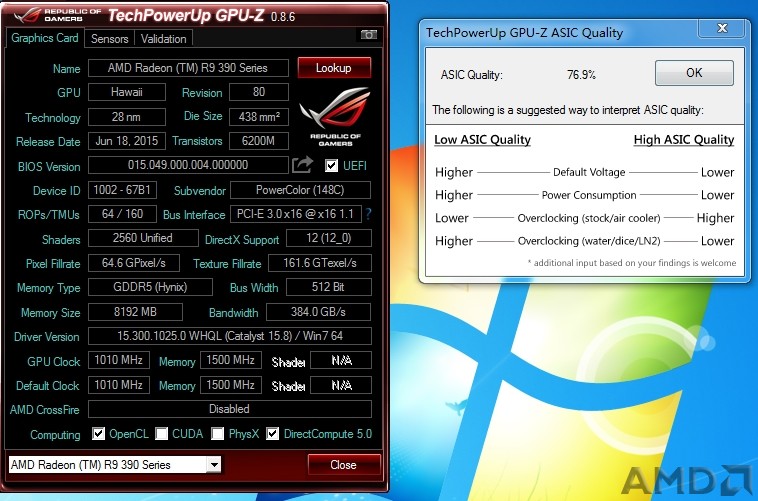The width and height of the screenshot is (758, 501).
Task: Click the screenshot camera icon in GPU-Z
Action: [369, 35]
